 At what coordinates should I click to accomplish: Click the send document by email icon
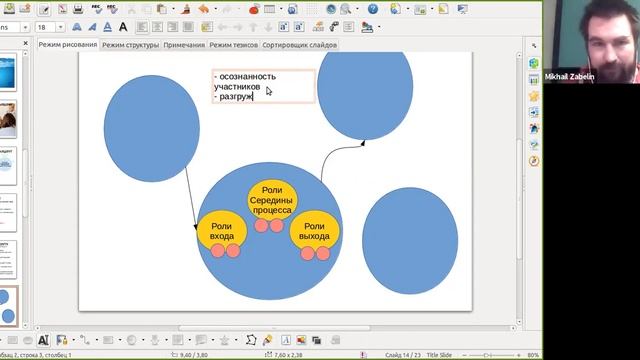click(x=25, y=9)
